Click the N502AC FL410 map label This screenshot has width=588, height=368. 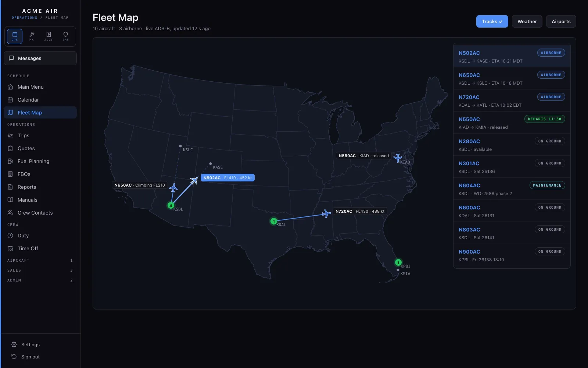pos(227,178)
